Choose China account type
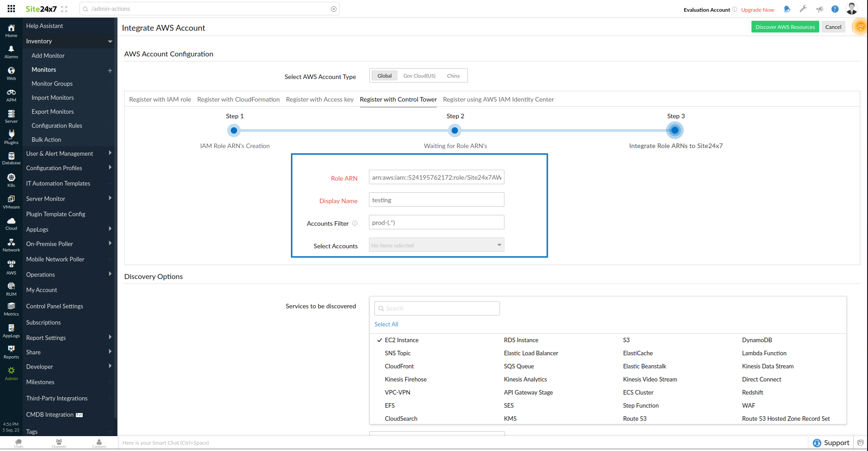The image size is (868, 451). [x=453, y=76]
